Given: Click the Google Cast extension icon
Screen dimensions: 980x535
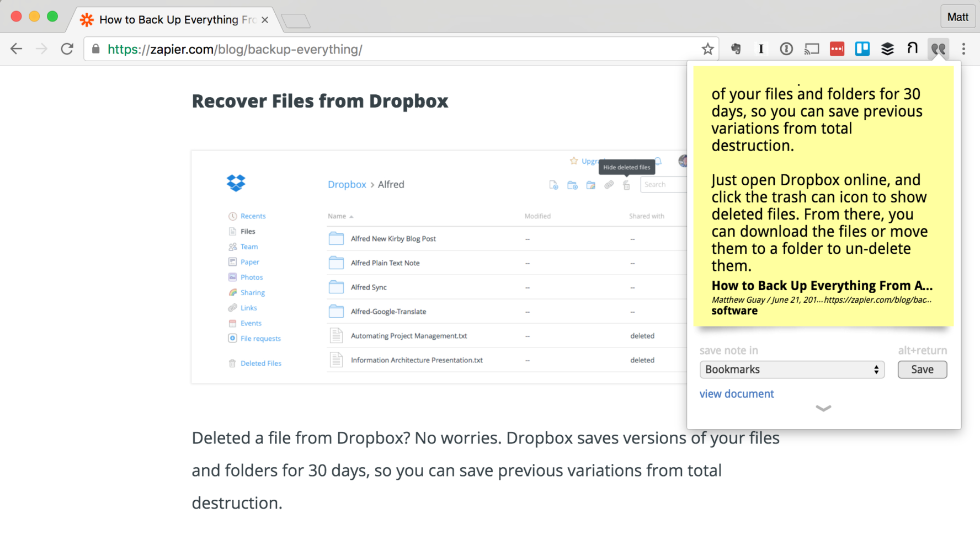Looking at the screenshot, I should coord(811,49).
